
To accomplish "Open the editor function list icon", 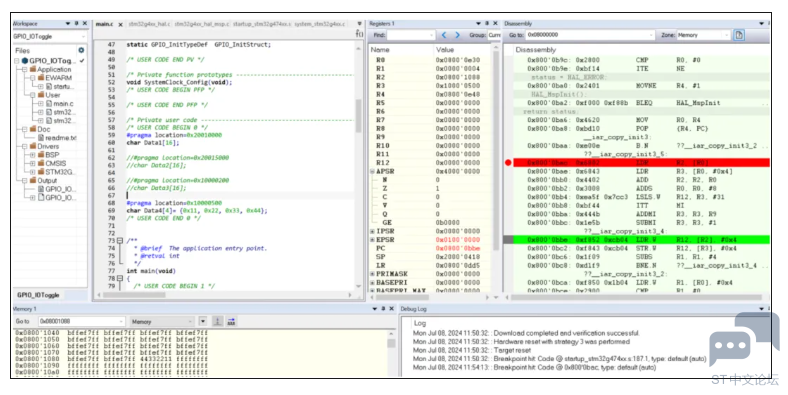I will point(359,34).
